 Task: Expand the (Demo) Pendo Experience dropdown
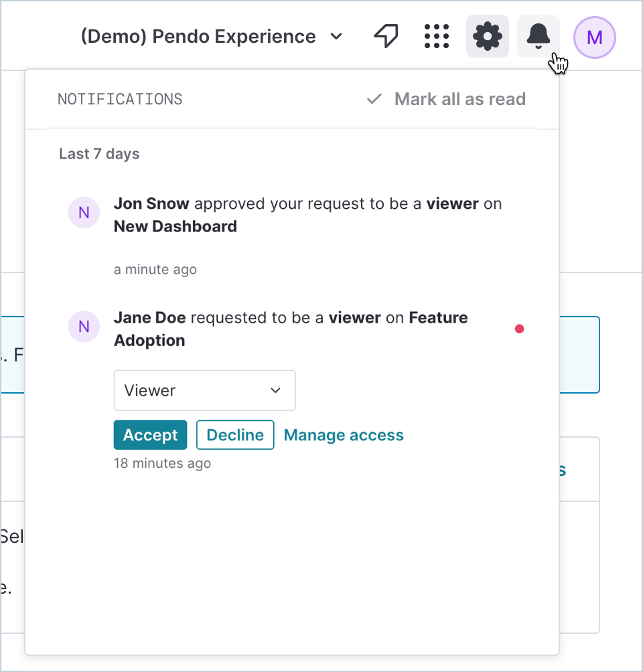pos(212,36)
